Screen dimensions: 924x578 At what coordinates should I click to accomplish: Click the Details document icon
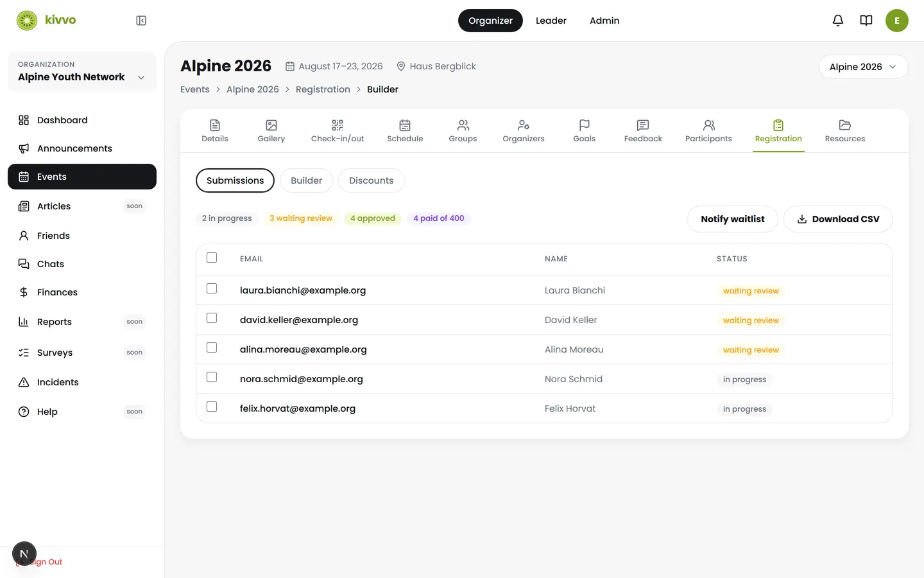215,125
